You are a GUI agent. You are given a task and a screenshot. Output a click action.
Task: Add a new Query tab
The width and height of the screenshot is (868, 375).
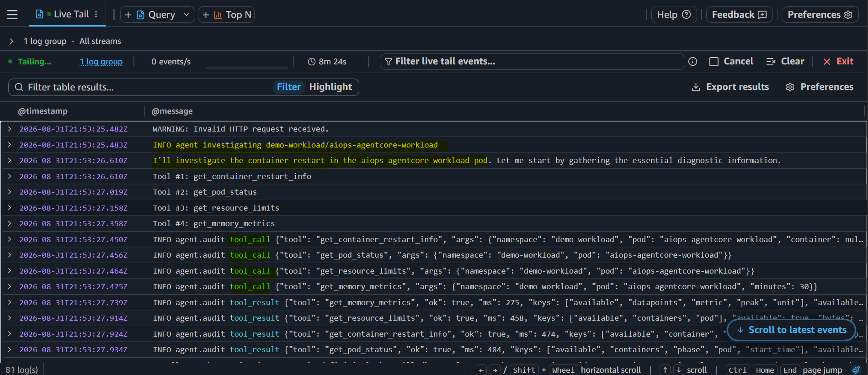[x=149, y=15]
